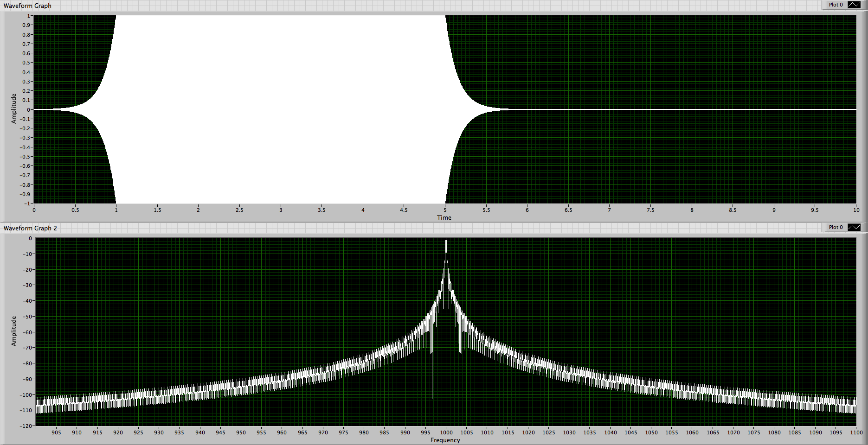Click the 0.9 amplitude tick on the top graph
Viewport: 868px width, 445px height.
[x=26, y=25]
